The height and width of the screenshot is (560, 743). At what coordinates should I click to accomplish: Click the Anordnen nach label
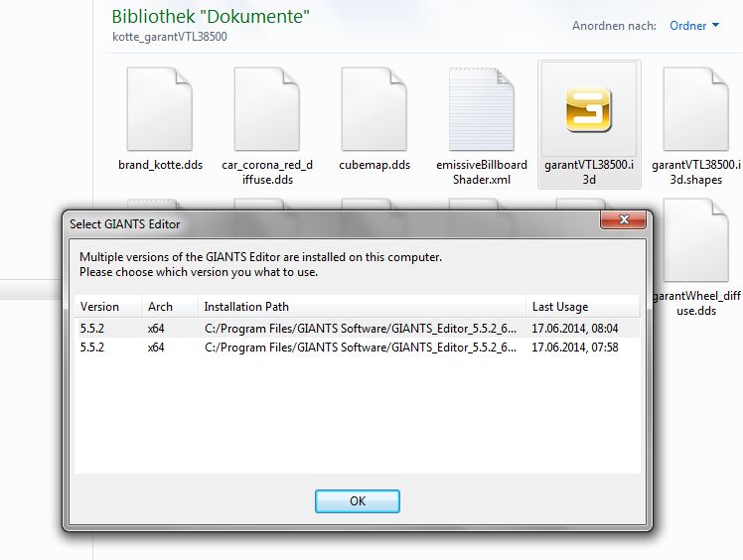[615, 26]
